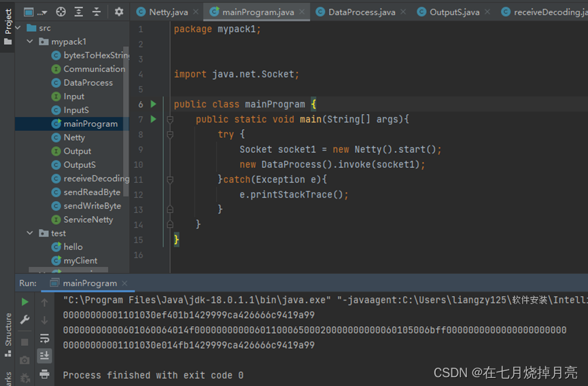
Task: Collapse the mypack1 package folder
Action: [x=31, y=41]
